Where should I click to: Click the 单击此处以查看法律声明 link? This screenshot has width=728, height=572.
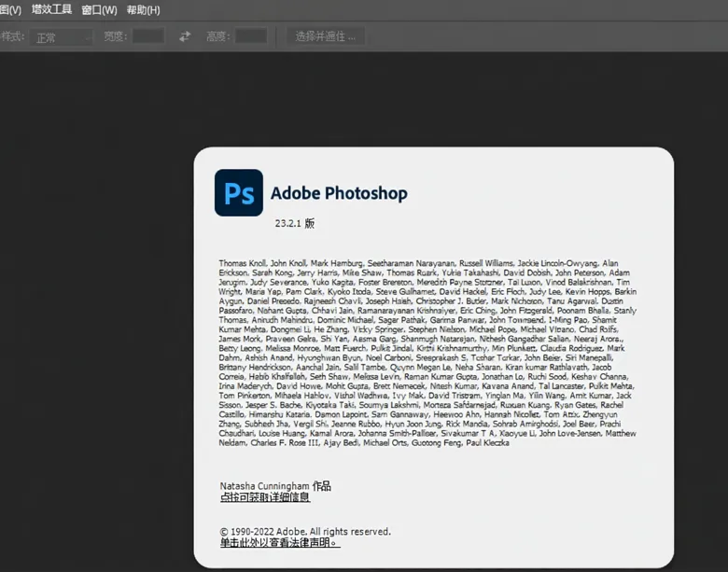[x=280, y=542]
